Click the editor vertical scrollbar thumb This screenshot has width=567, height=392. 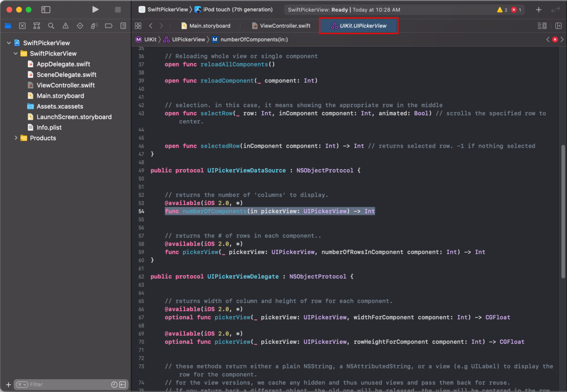tap(563, 211)
